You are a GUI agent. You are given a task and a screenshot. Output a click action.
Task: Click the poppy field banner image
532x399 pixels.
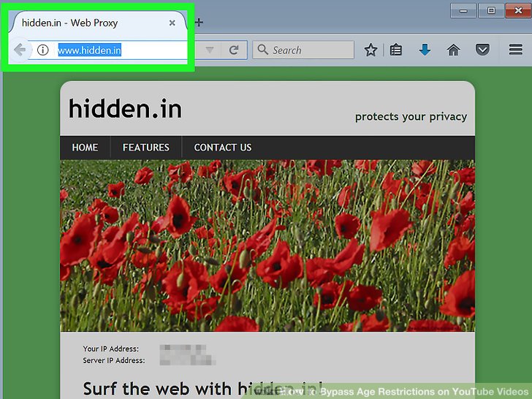click(x=267, y=246)
